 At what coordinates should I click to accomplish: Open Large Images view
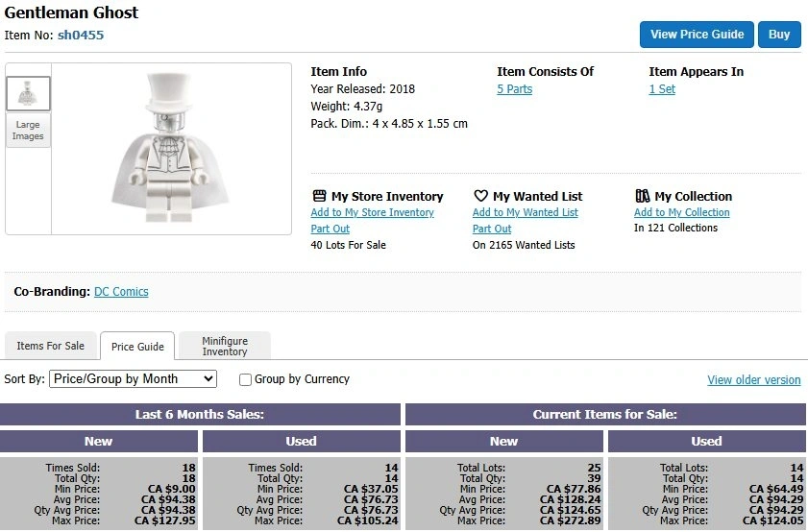(28, 131)
